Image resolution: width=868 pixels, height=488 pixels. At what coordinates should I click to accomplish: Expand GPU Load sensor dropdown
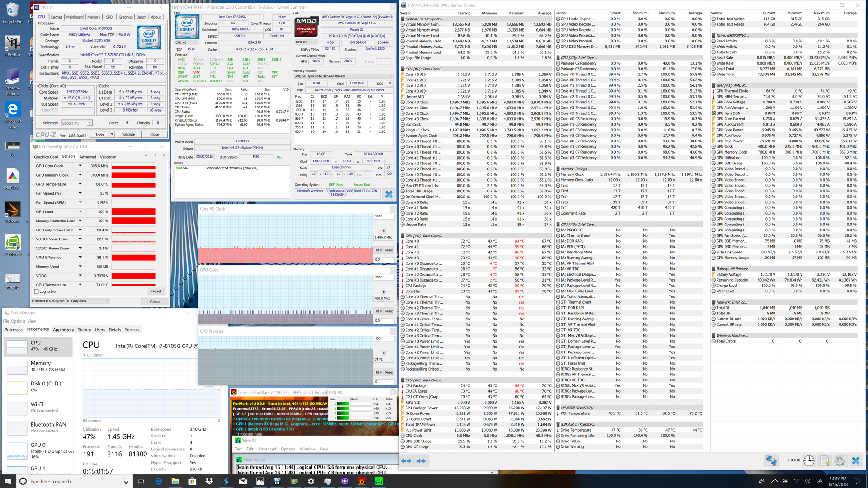coord(80,211)
